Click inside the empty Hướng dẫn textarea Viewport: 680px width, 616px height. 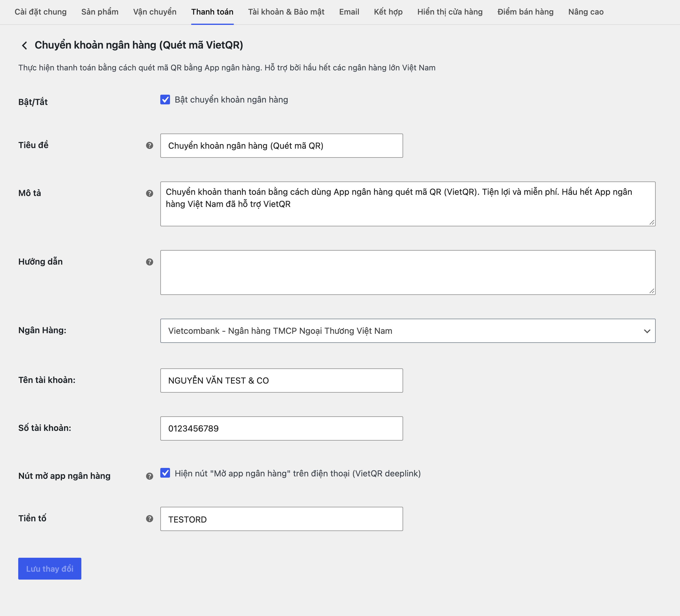(x=408, y=272)
